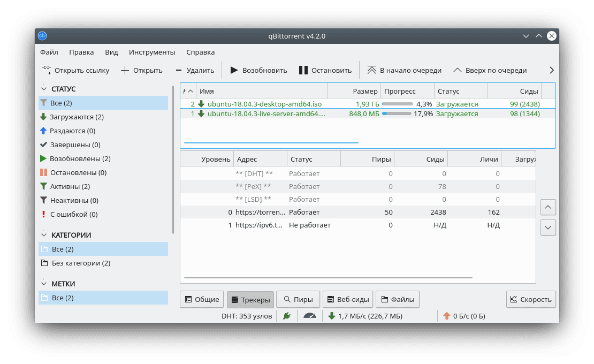Move selected tracker down with arrow button
594x364 pixels.
coord(548,227)
